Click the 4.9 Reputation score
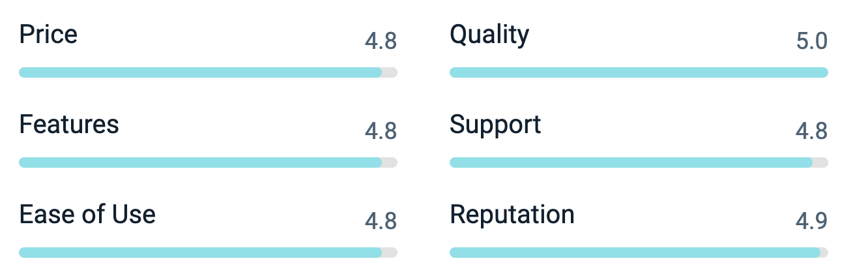This screenshot has width=868, height=278. tap(811, 221)
